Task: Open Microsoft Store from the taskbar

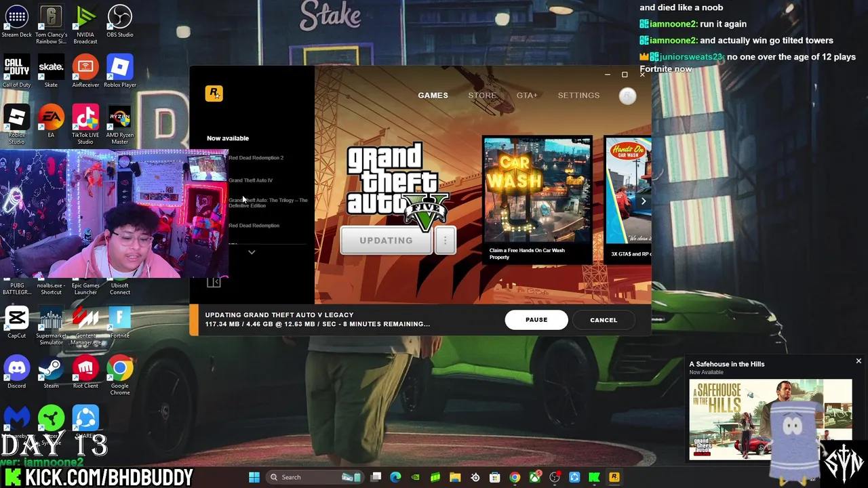Action: tap(495, 477)
